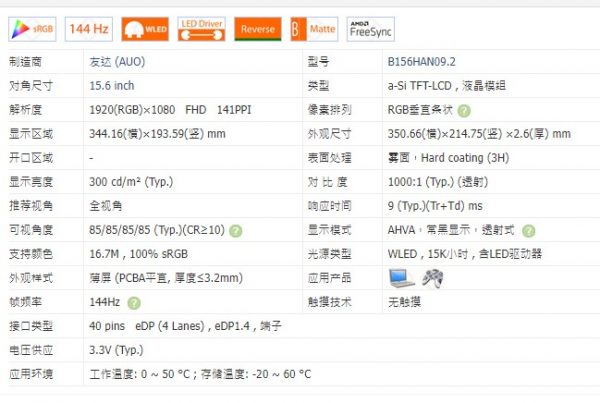This screenshot has width=600, height=403.
Task: Click the model number B156HAN09.2
Action: [426, 62]
